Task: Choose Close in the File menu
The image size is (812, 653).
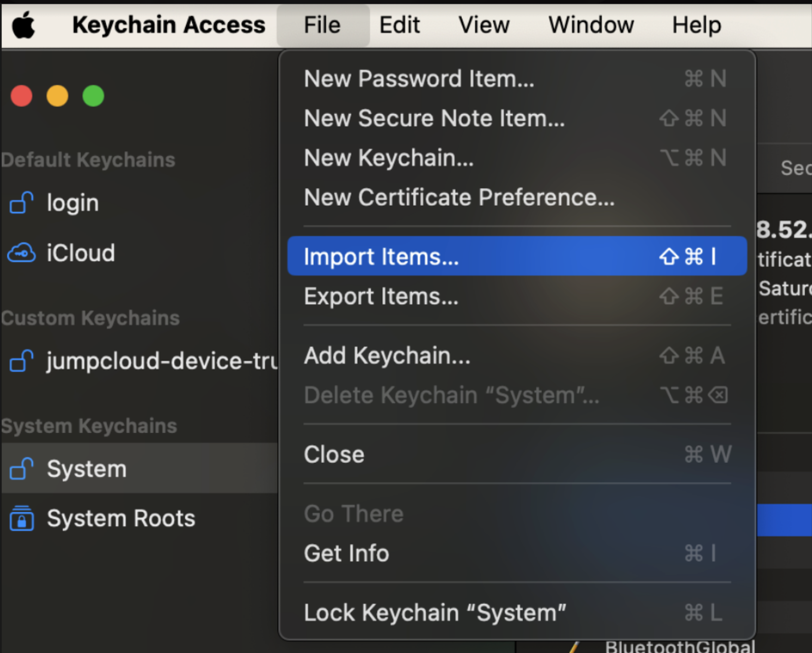Action: pos(517,454)
